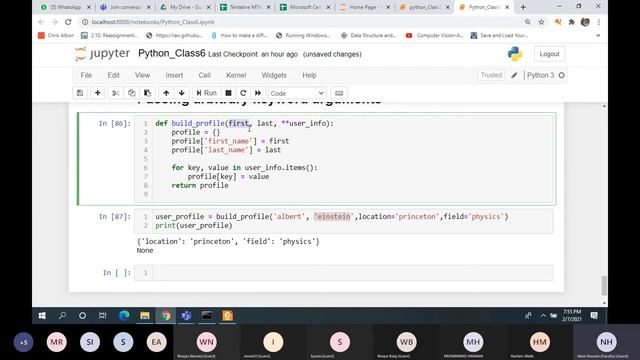
Task: Open Windows taskbar search icon
Action: coord(62,316)
